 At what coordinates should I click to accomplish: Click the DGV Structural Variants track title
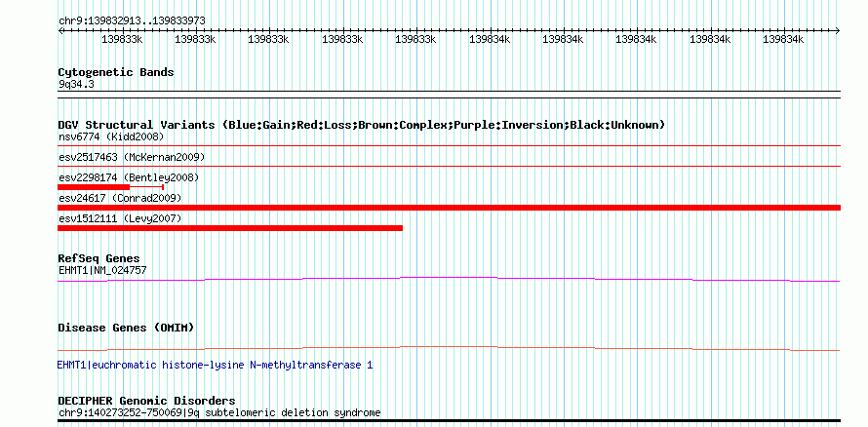362,125
